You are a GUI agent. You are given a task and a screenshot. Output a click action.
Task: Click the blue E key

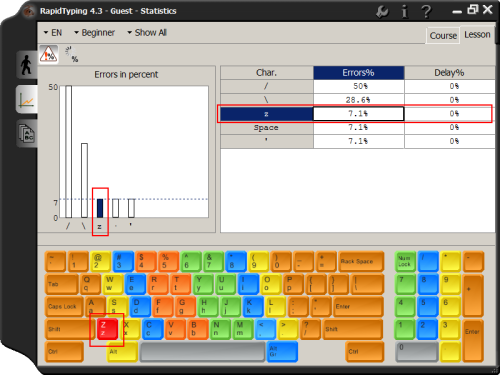(135, 284)
